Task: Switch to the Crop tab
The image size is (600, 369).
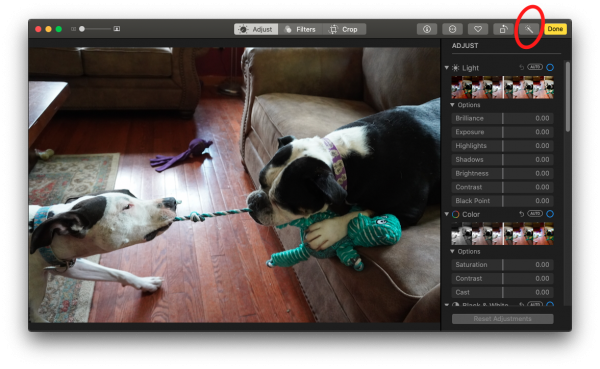Action: (344, 29)
